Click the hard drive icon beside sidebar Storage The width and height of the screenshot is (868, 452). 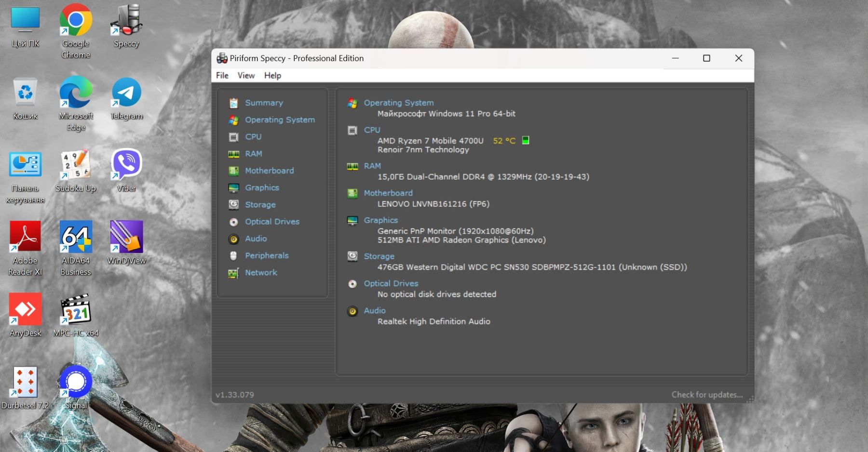234,205
